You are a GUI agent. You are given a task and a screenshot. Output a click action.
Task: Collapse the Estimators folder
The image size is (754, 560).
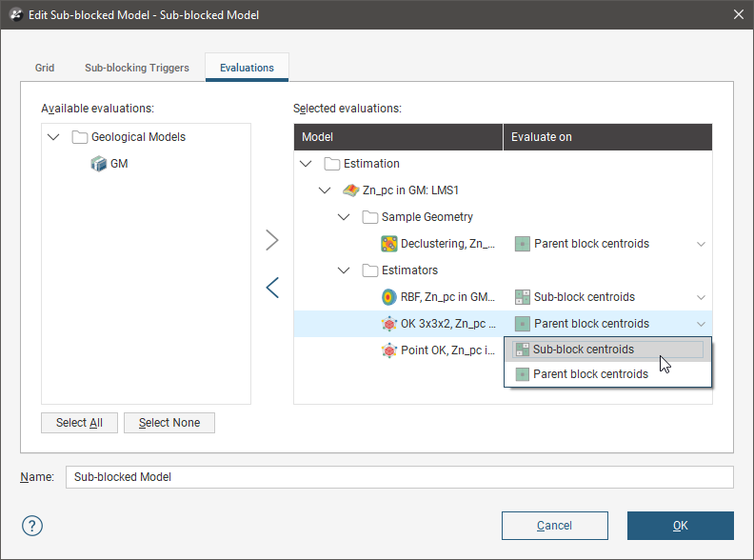tap(344, 270)
